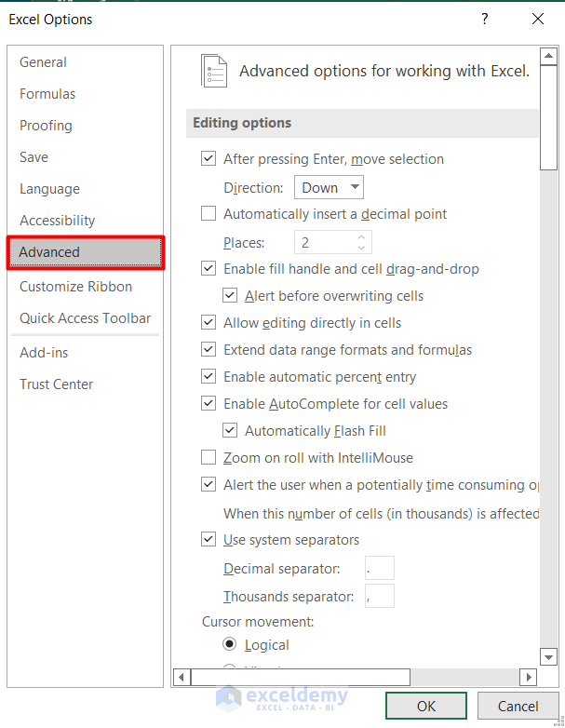Select the Quick Access Toolbar category
The height and width of the screenshot is (728, 565).
click(85, 318)
